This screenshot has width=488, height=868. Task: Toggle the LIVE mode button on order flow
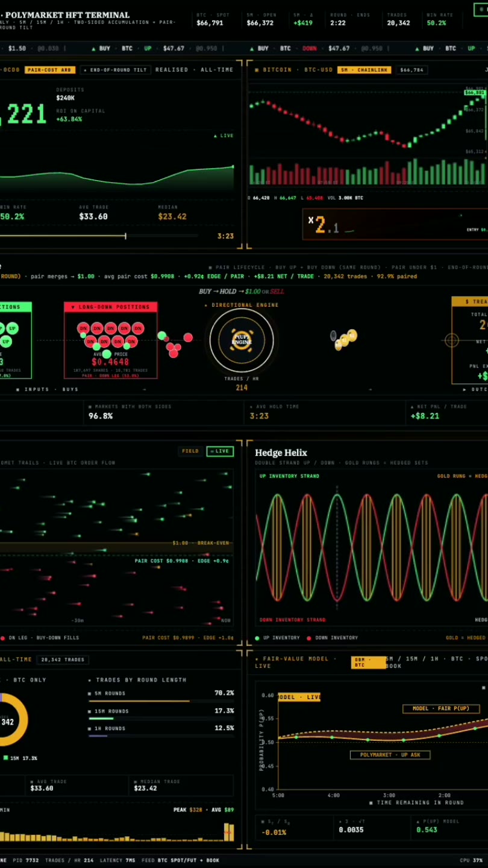(220, 451)
